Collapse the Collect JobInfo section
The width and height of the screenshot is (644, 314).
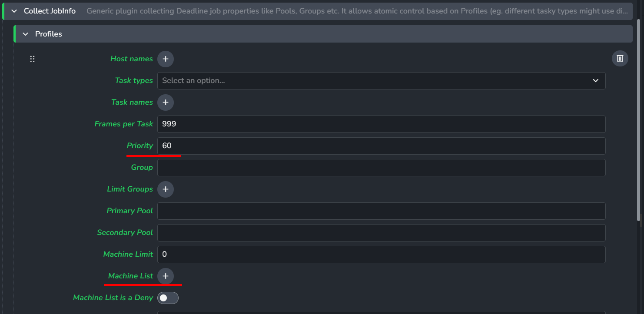coord(14,11)
